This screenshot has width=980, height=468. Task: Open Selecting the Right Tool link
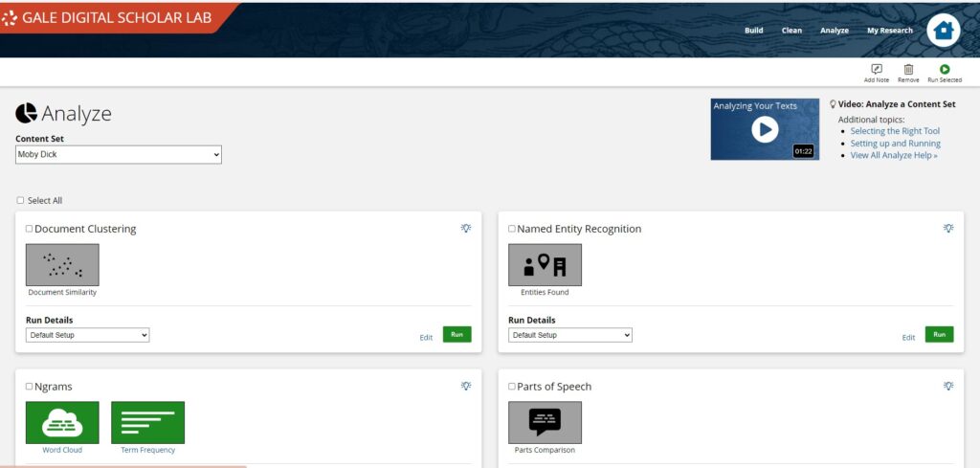(x=895, y=131)
